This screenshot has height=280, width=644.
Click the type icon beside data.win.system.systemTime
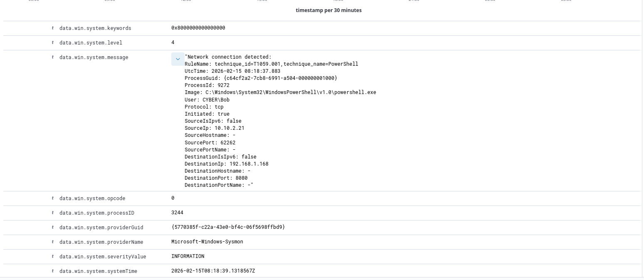[52, 271]
